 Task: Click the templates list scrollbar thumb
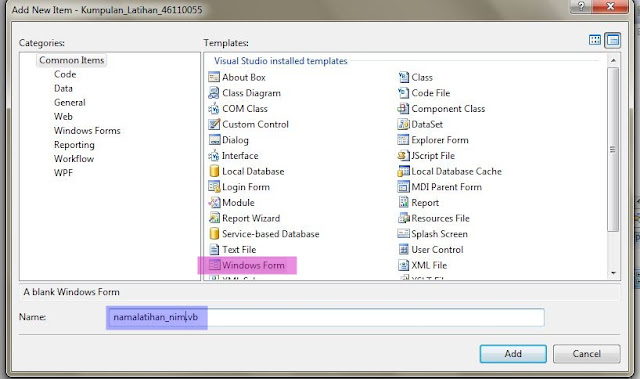(613, 150)
